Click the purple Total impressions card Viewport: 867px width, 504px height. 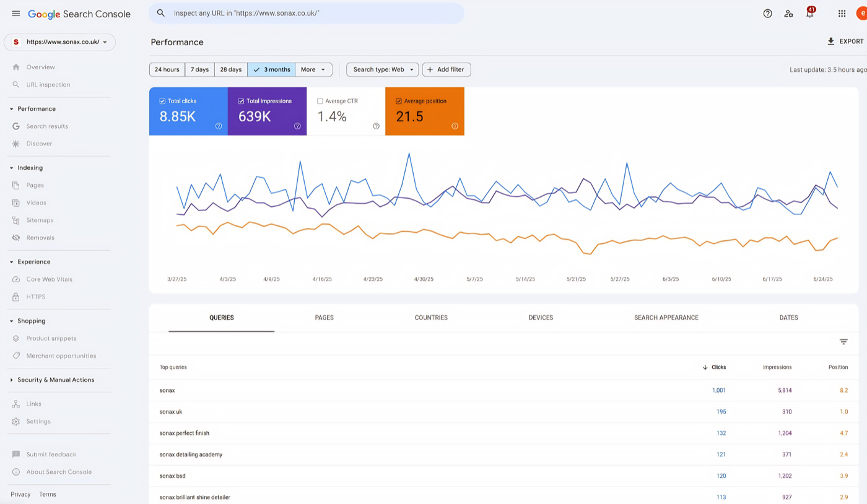point(267,111)
